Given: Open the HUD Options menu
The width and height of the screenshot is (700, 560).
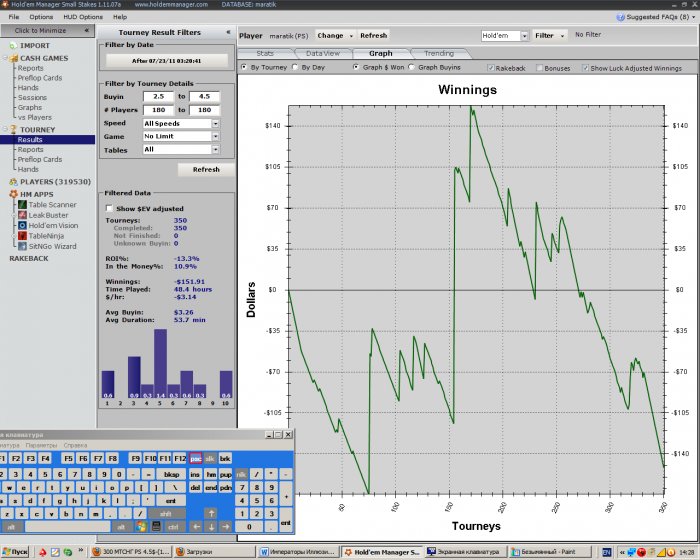Looking at the screenshot, I should point(81,17).
